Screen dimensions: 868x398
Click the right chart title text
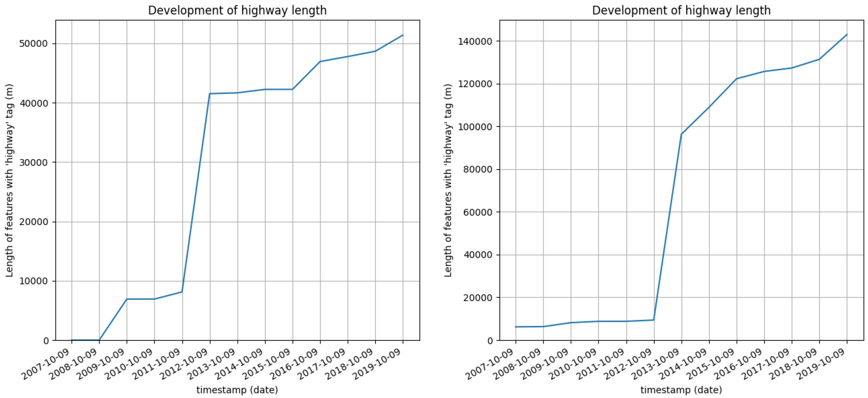point(681,11)
